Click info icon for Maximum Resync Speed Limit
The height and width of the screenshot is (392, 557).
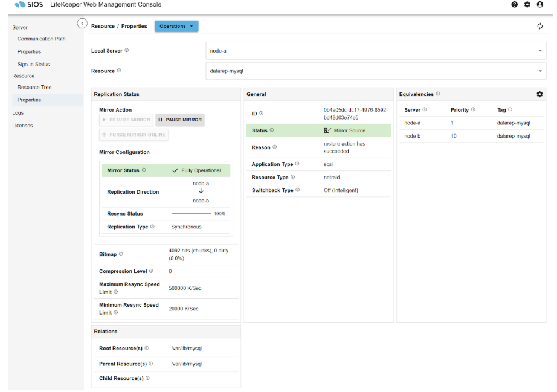[116, 292]
